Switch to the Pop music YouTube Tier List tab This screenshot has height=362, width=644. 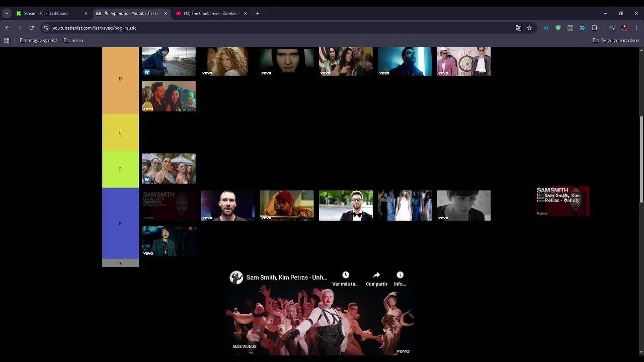[x=131, y=14]
